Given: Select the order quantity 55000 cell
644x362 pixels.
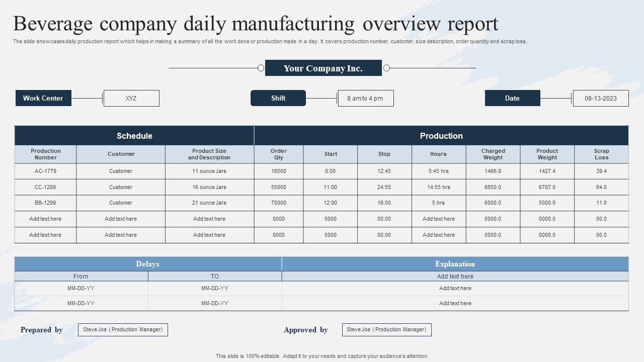Looking at the screenshot, I should (278, 187).
